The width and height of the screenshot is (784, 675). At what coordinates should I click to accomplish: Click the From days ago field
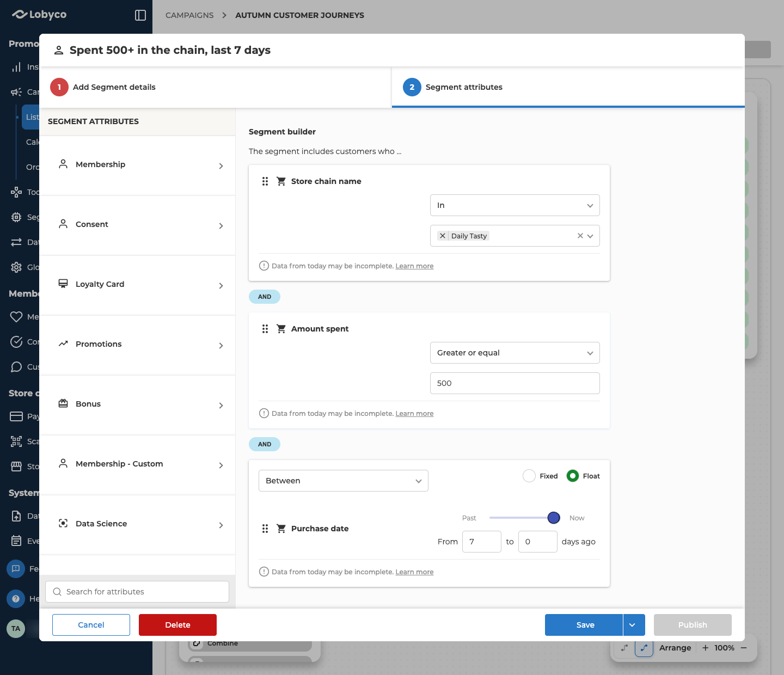pos(482,542)
